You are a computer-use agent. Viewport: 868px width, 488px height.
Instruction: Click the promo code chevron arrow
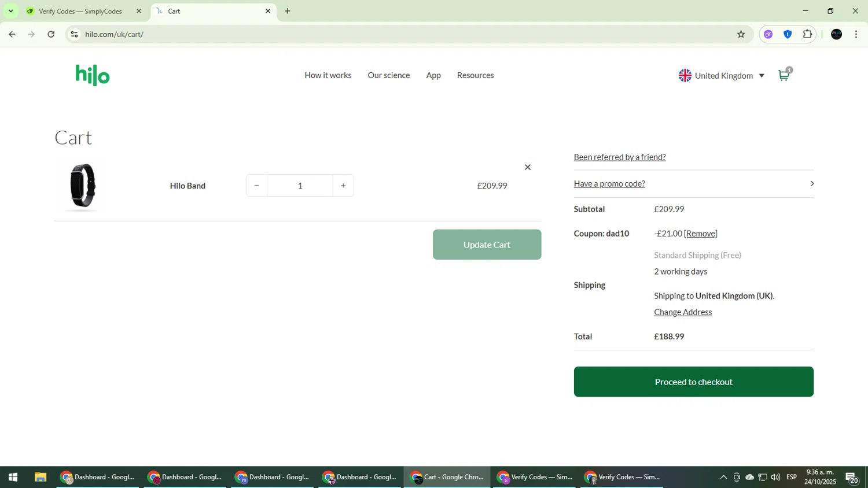coord(812,183)
